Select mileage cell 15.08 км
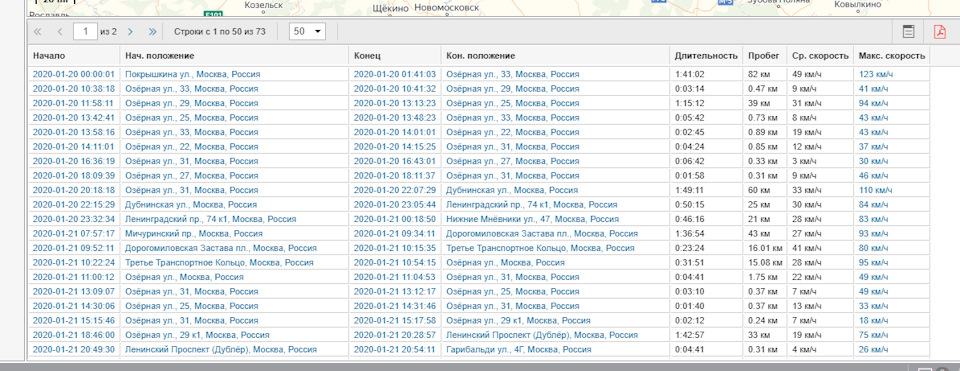 [x=764, y=263]
